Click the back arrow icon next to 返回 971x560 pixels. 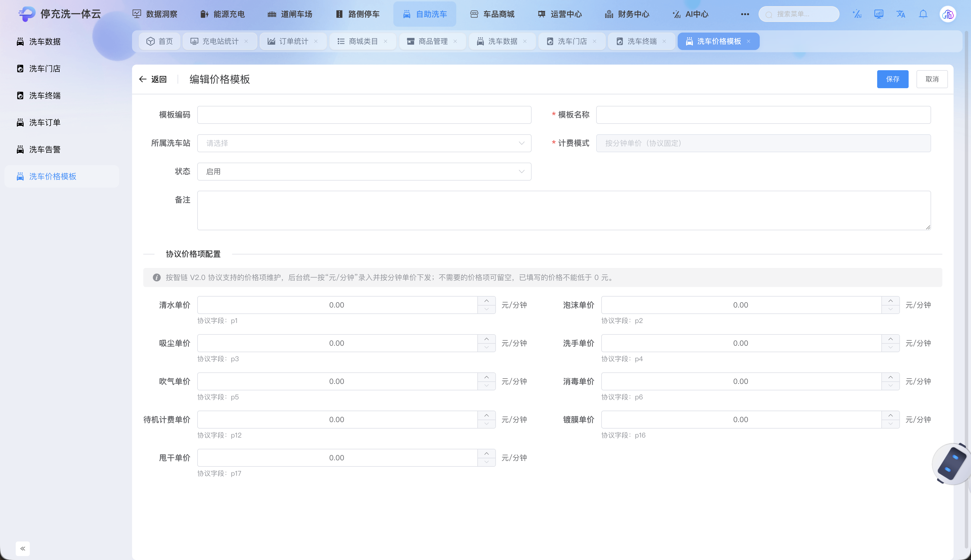tap(143, 79)
